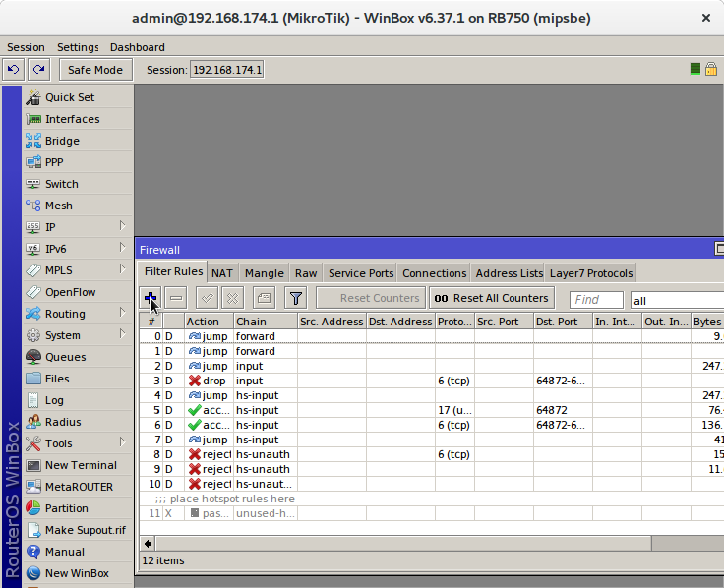This screenshot has width=724, height=588.
Task: Switch to the NAT tab
Action: pyautogui.click(x=222, y=273)
